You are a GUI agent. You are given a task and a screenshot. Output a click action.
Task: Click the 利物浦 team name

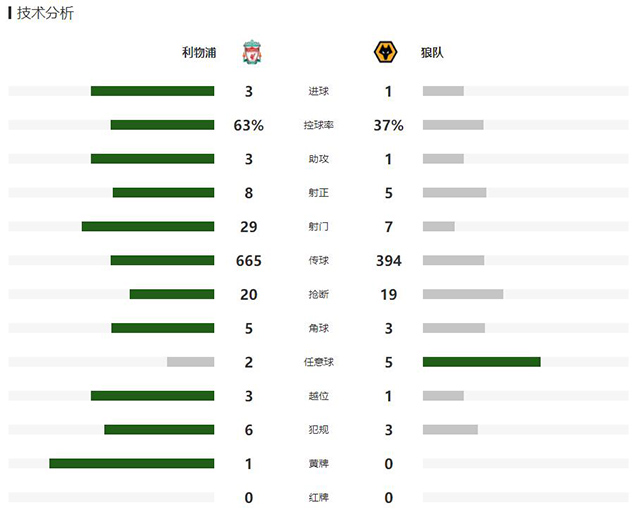point(199,53)
